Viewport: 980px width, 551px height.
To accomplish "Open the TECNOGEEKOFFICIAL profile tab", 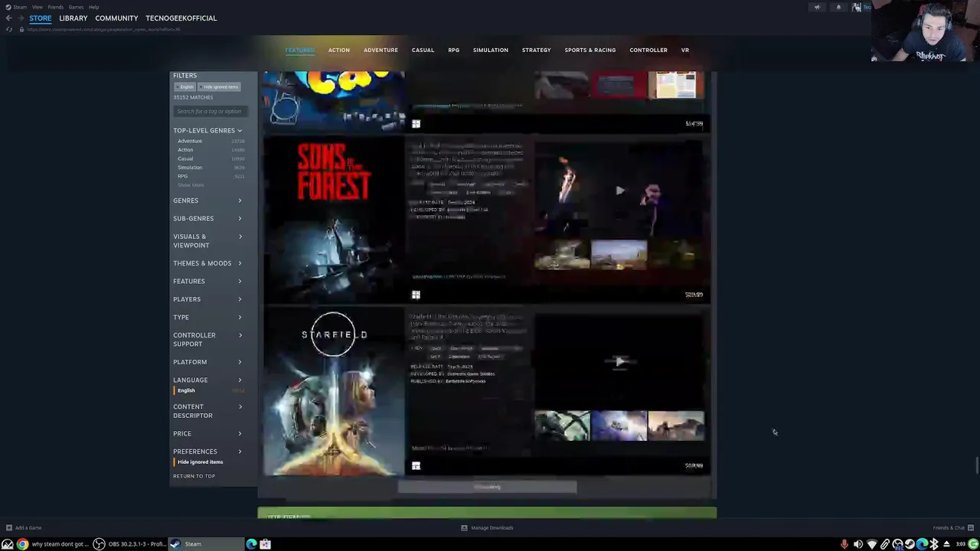I will pyautogui.click(x=181, y=18).
